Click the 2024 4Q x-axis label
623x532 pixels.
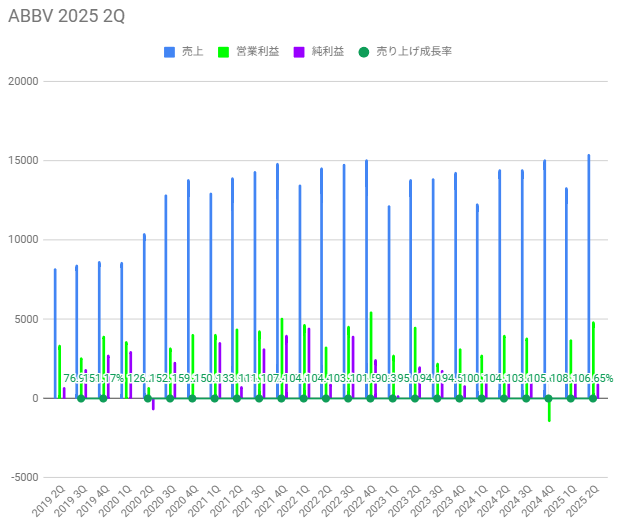[538, 501]
